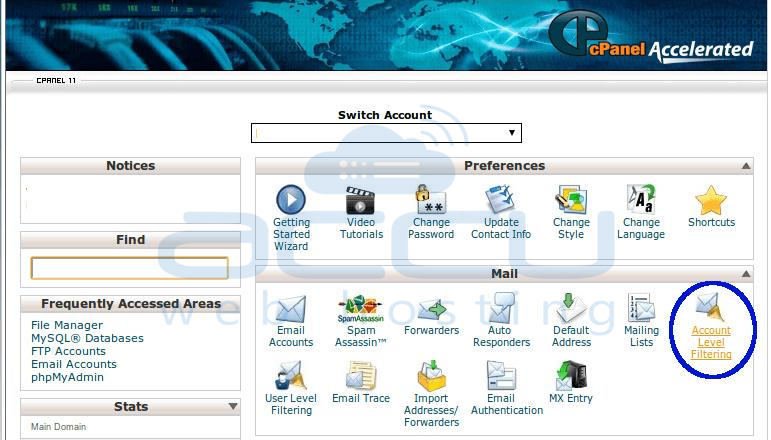Image resolution: width=771 pixels, height=440 pixels.
Task: Click the Update Contact Info label
Action: point(501,228)
